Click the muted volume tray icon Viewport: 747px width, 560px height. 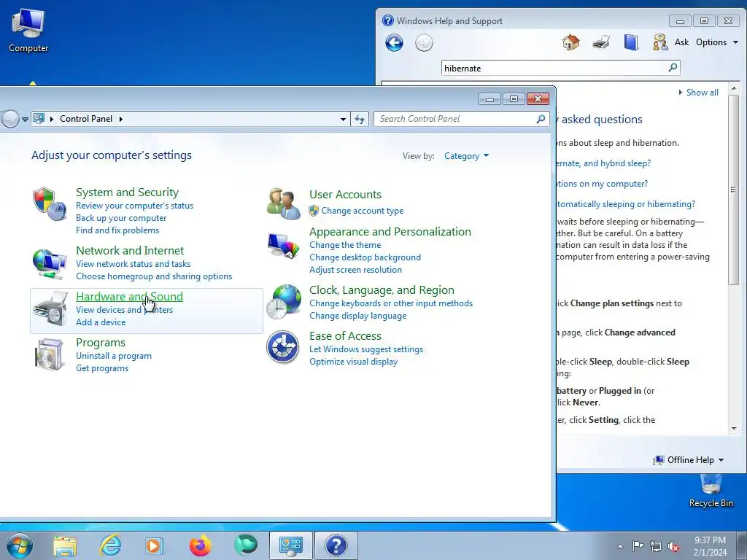tap(673, 547)
